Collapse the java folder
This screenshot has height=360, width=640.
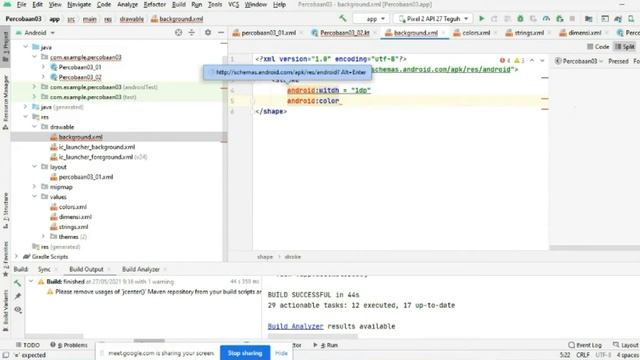click(x=26, y=47)
